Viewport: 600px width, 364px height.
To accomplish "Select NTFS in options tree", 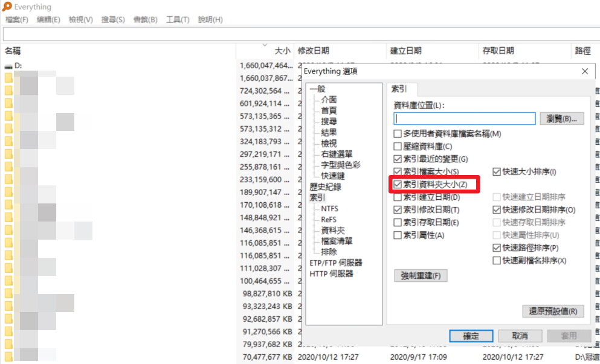I will tap(329, 209).
